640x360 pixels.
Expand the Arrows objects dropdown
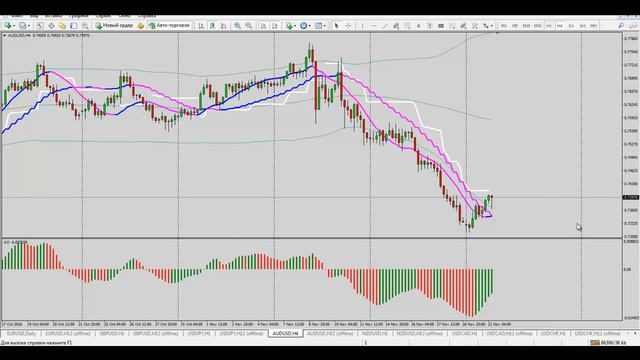pos(491,26)
